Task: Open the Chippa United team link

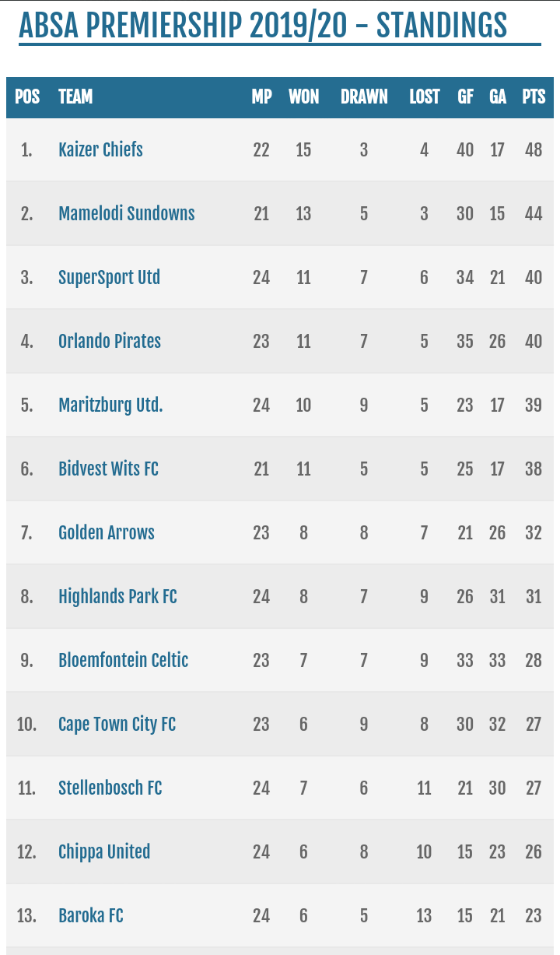Action: 104,851
